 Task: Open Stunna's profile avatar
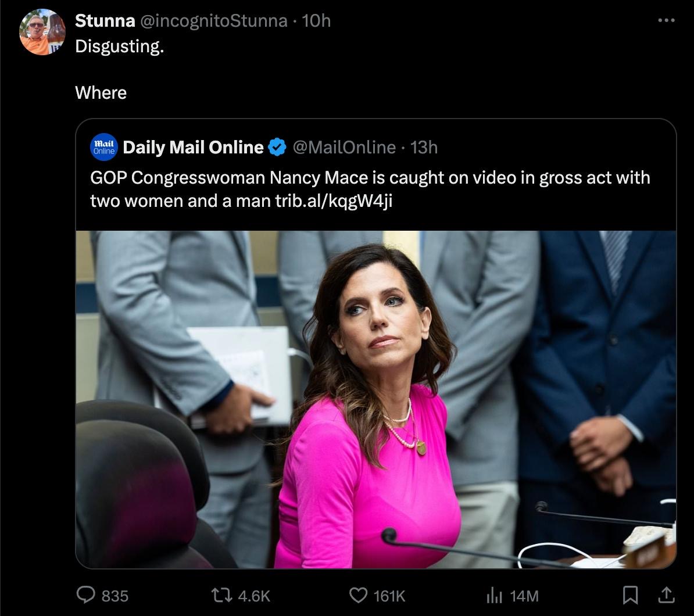tap(42, 32)
